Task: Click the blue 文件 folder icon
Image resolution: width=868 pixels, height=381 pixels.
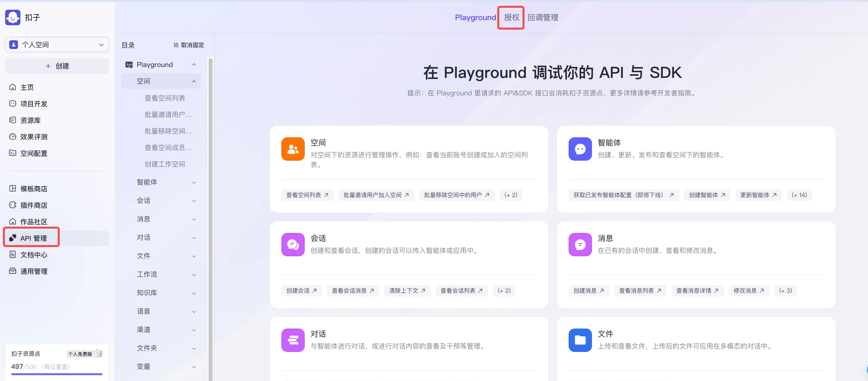Action: [580, 340]
